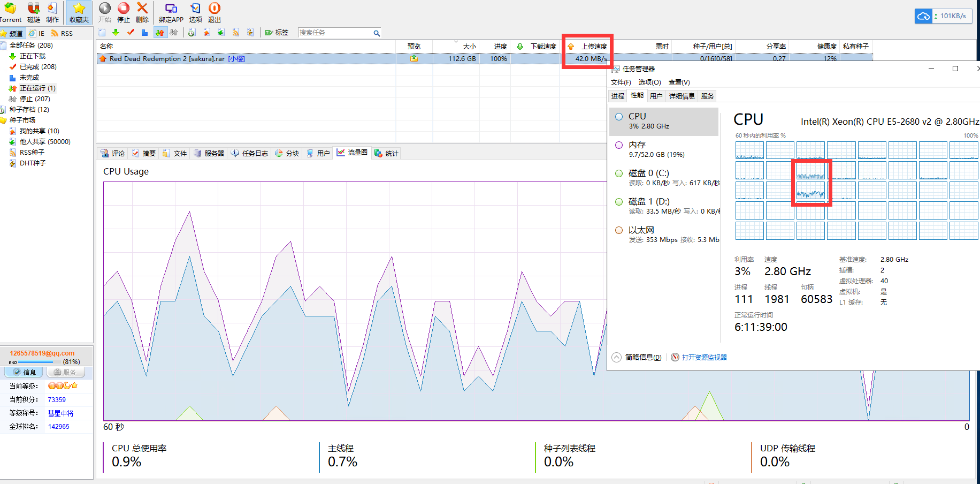Open Task Manager 文件(F) menu
This screenshot has height=484, width=980.
(621, 82)
